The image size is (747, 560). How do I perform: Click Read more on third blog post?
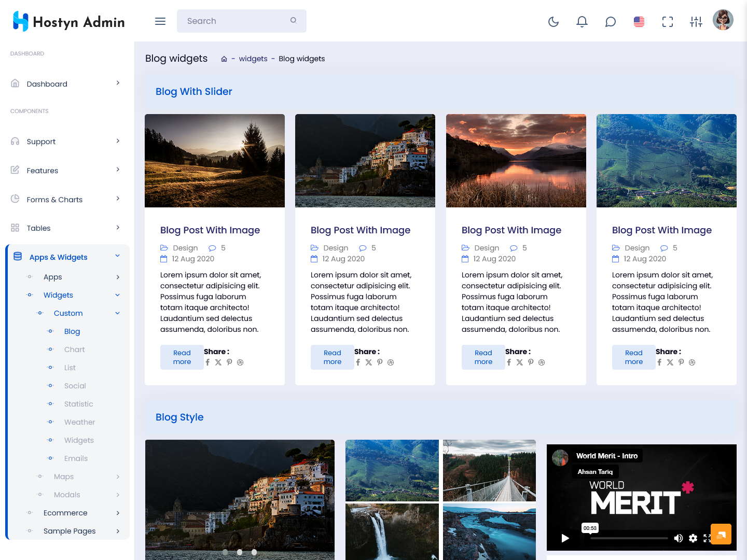click(483, 357)
